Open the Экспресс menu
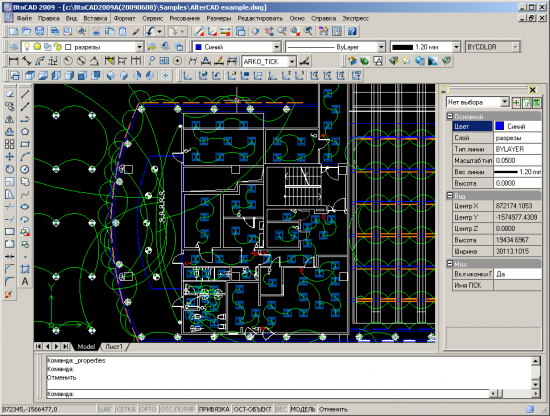550x416 pixels. click(x=355, y=18)
